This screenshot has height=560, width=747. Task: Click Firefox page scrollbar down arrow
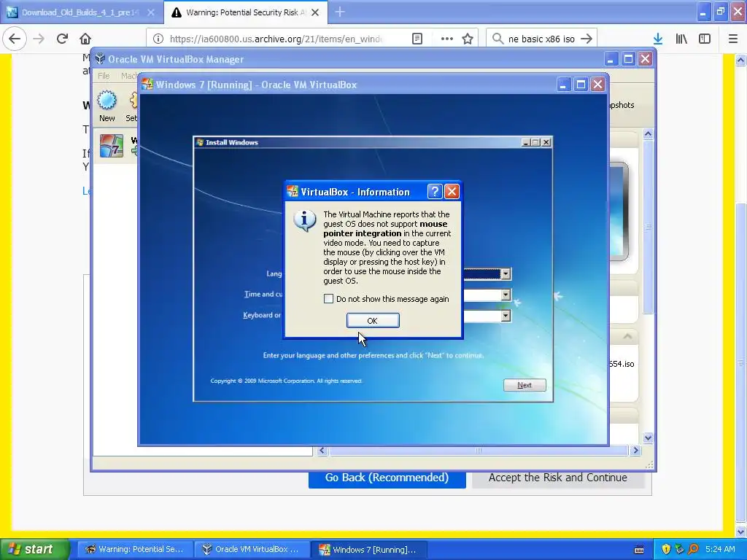point(740,532)
